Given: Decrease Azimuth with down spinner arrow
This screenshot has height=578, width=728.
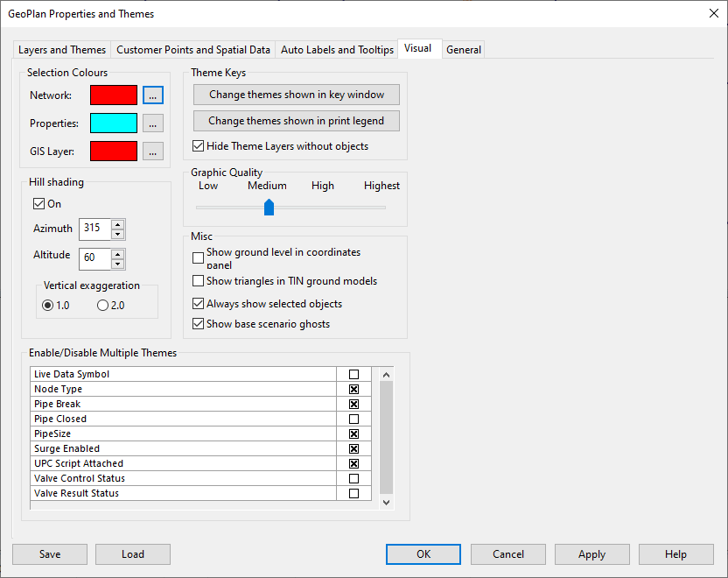Looking at the screenshot, I should [x=118, y=234].
